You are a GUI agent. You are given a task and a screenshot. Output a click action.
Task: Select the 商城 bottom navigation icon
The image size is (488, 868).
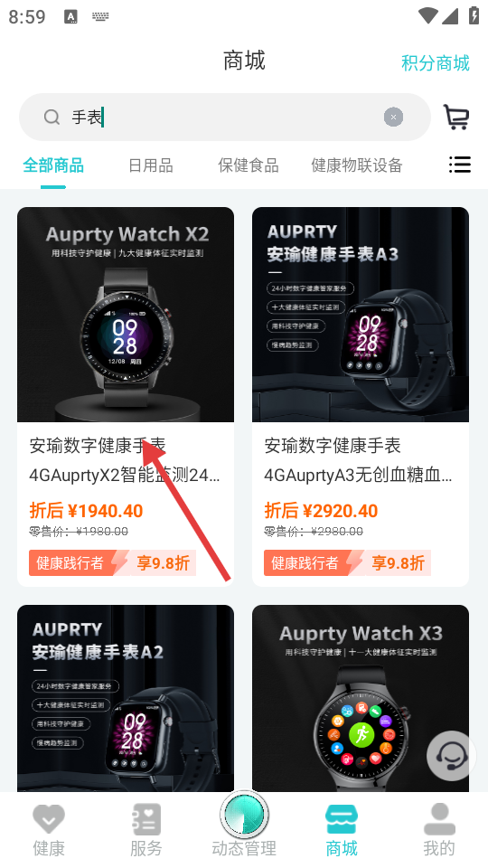[x=342, y=819]
